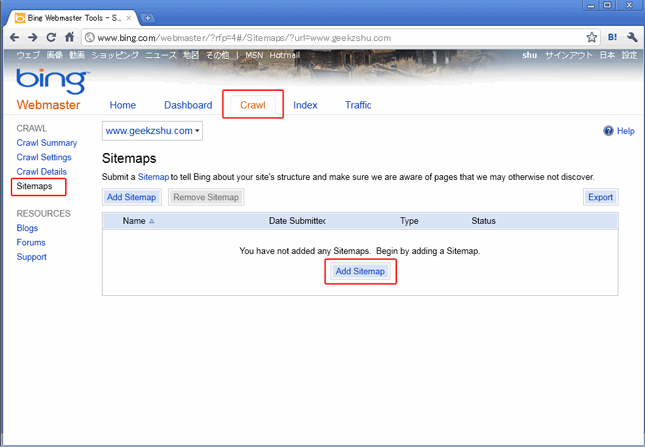Click the Sitemap link in the description
The width and height of the screenshot is (645, 447).
point(153,177)
